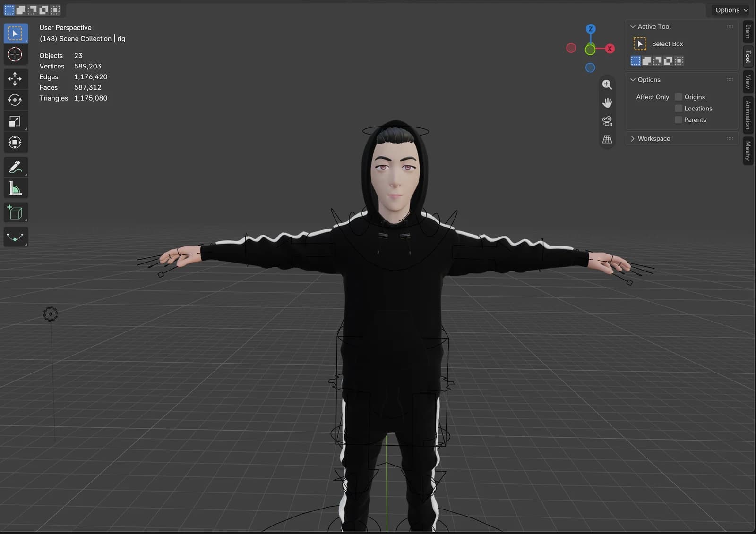
Task: Collapse the Options panel in sidebar
Action: [633, 80]
